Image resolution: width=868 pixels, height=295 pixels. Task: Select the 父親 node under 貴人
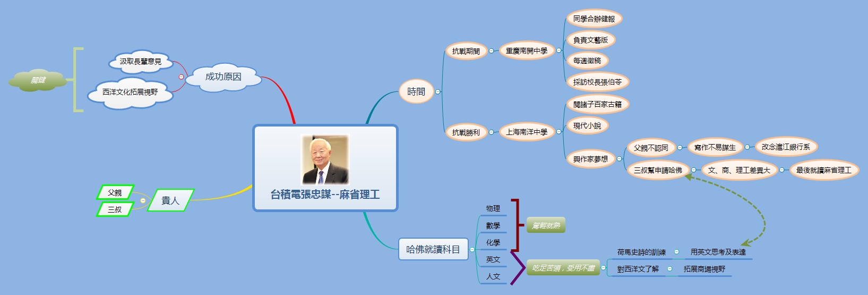pos(115,192)
